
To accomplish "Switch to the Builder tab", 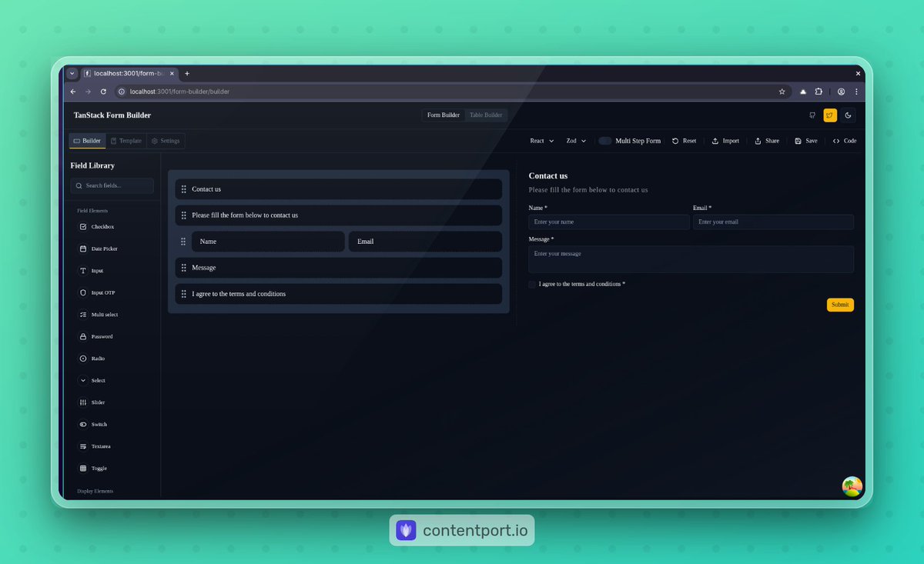I will click(87, 141).
